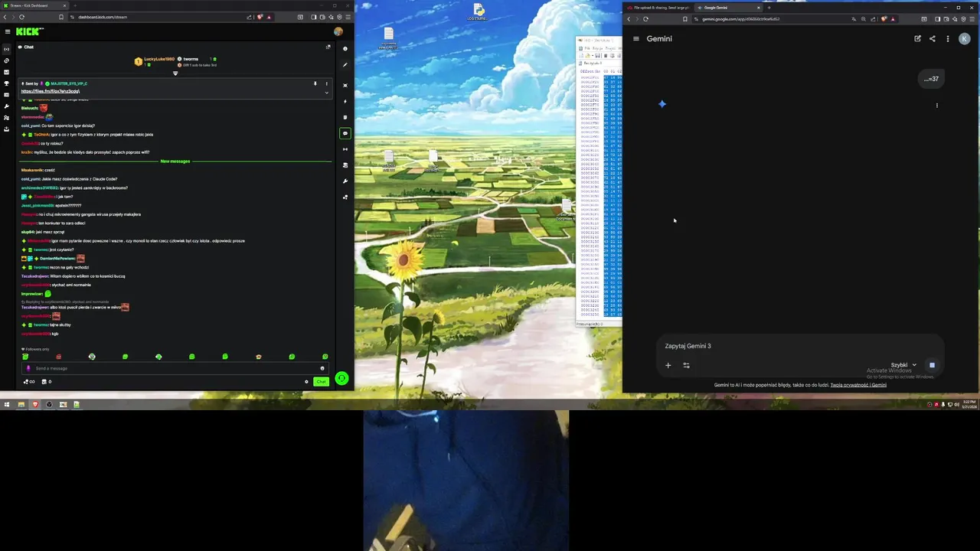Image resolution: width=980 pixels, height=551 pixels.
Task: Switch to the File upload & sharing tab
Action: pos(660,8)
